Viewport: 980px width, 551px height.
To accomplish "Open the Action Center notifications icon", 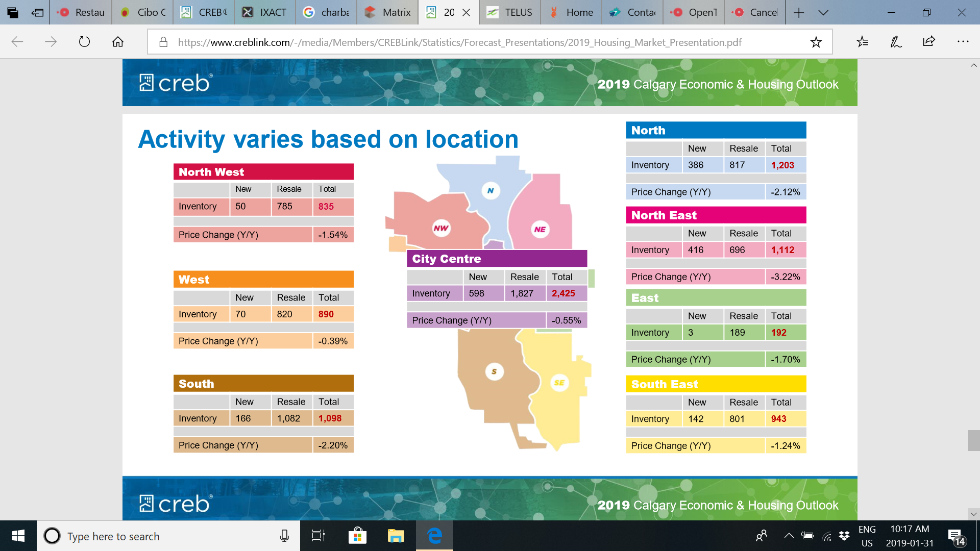I will [x=955, y=536].
